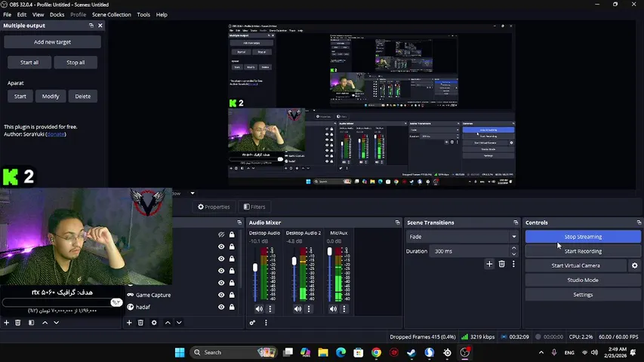Pop out the Audio Mixer dock
644x362 pixels.
[x=398, y=222]
